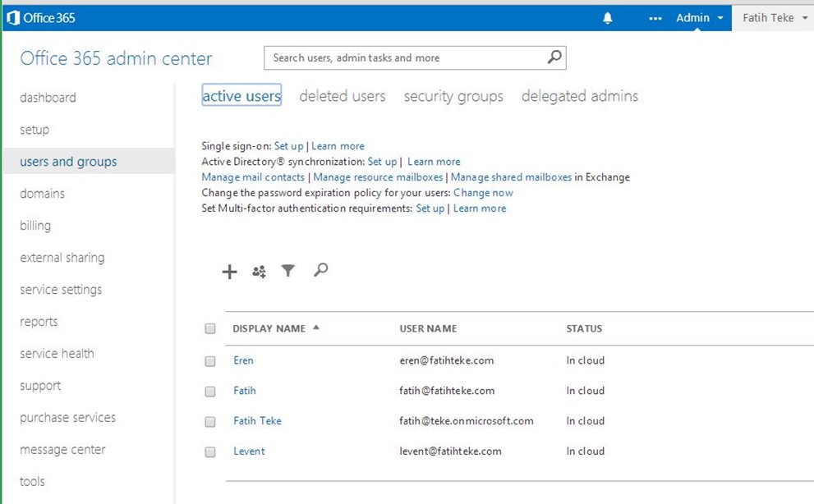Open support in the sidebar

tap(40, 386)
